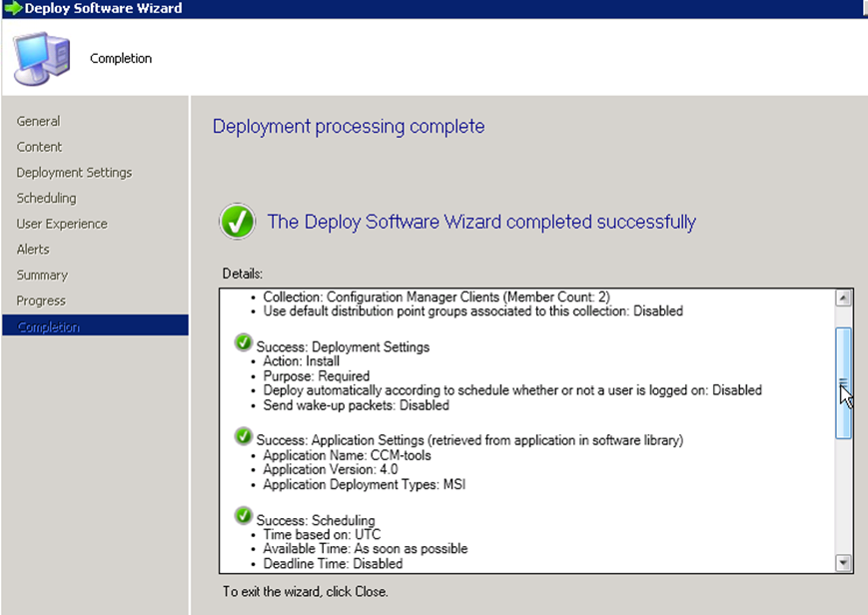This screenshot has height=615, width=868.
Task: Jump to the Summary wizard page
Action: tap(42, 275)
